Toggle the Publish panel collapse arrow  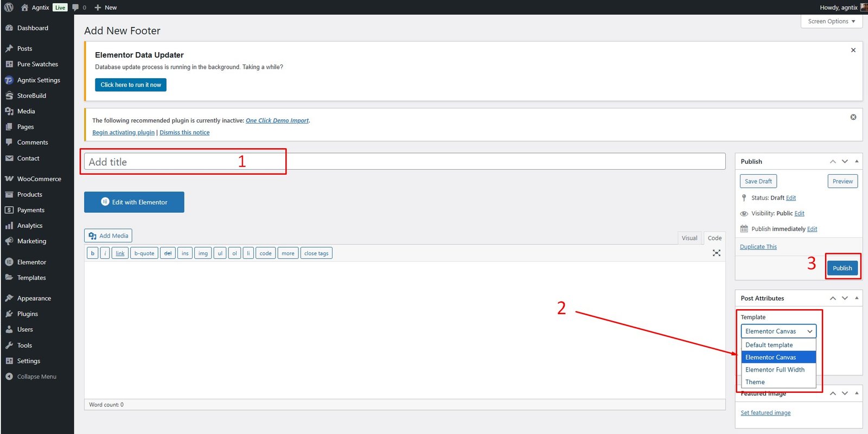(857, 162)
